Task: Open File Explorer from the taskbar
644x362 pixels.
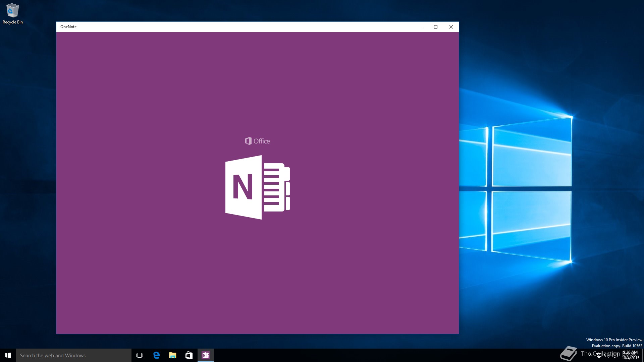Action: click(x=172, y=355)
